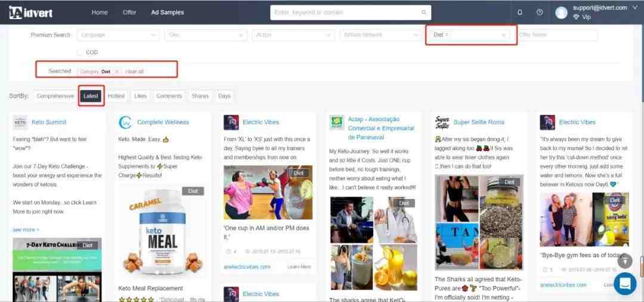Open the Language dropdown
This screenshot has height=302, width=644.
tap(118, 35)
